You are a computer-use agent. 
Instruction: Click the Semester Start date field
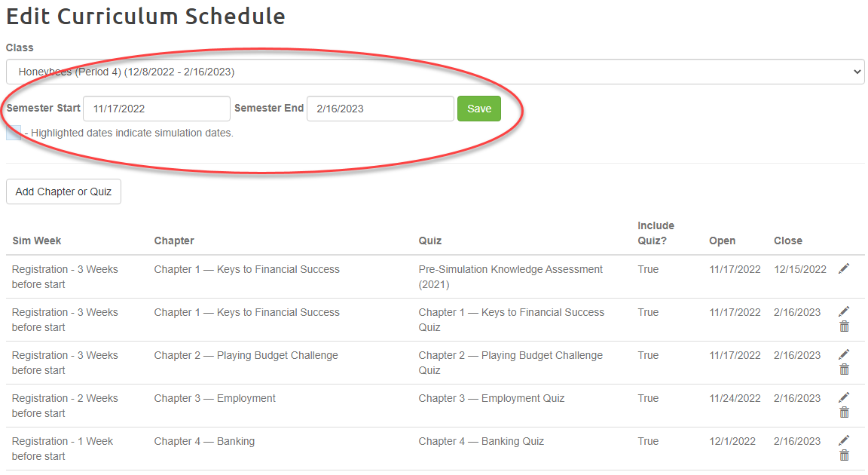[x=156, y=109]
